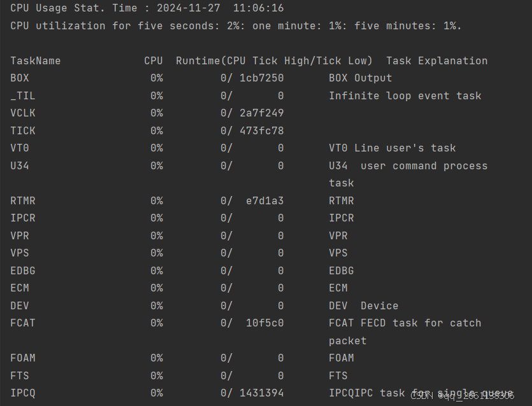Click the IPCR task name in TaskName column
Screen dimensions: 532x406
[23, 218]
